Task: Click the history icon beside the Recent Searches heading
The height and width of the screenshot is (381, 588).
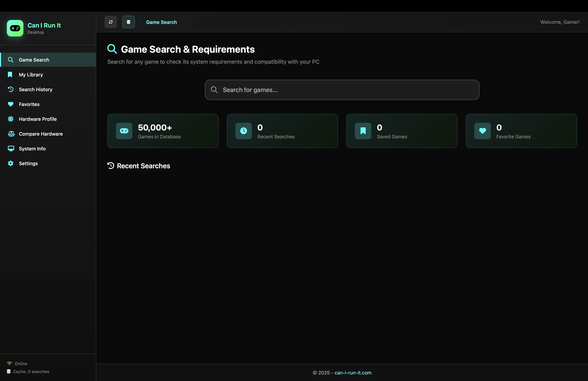Action: coord(111,166)
